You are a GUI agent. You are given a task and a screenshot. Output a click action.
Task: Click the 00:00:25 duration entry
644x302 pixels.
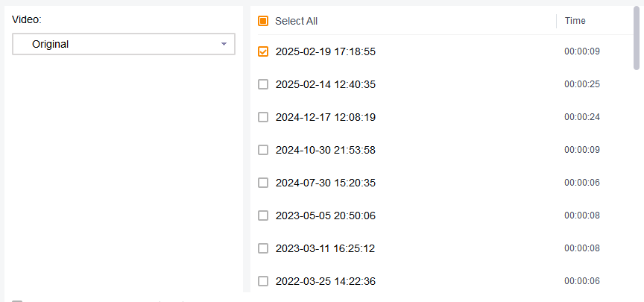[581, 84]
